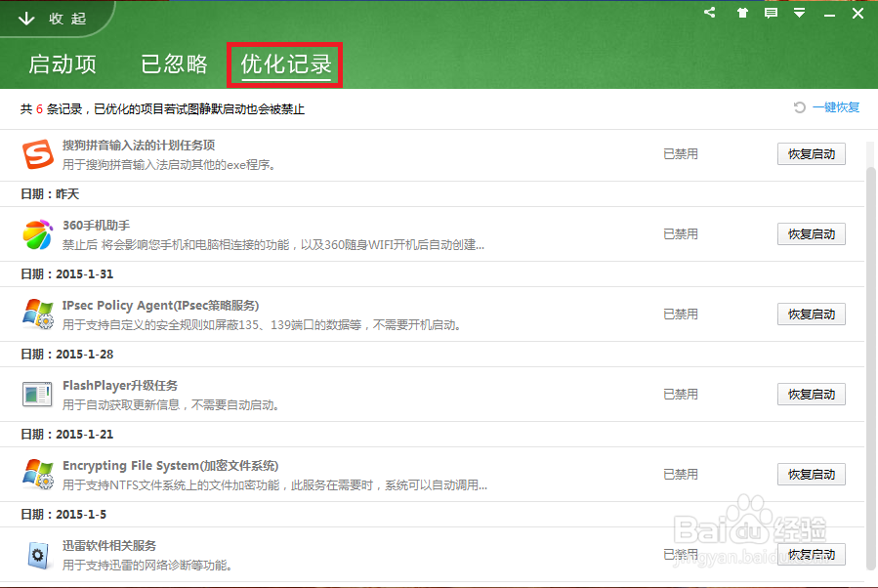This screenshot has height=588, width=878.
Task: Restore startup for Encrypting File System
Action: (x=812, y=475)
